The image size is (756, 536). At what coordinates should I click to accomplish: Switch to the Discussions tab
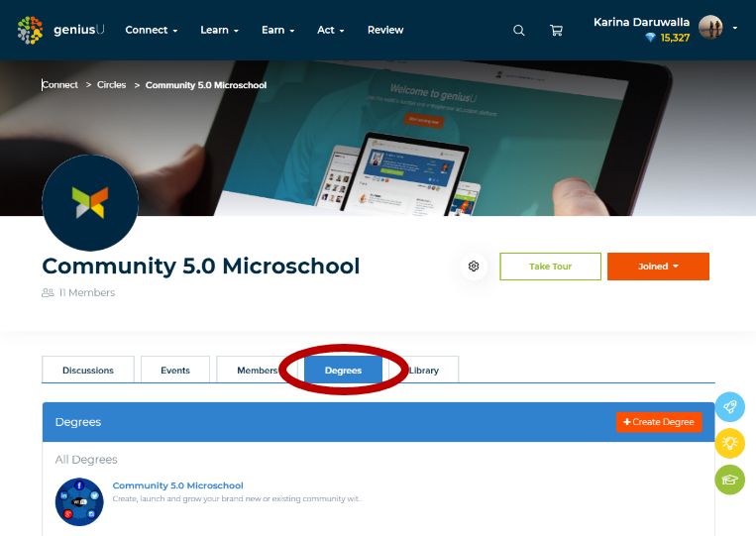[x=88, y=370]
